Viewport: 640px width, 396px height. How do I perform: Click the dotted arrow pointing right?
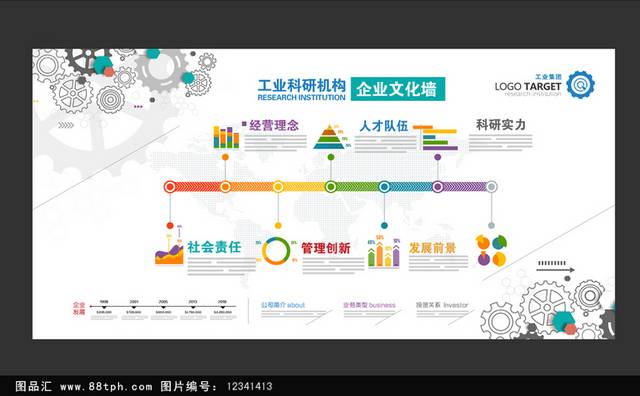[x=555, y=267]
